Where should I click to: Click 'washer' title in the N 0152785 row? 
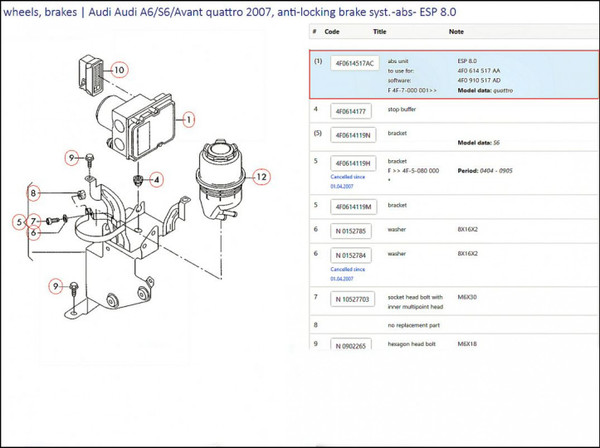coord(397,230)
